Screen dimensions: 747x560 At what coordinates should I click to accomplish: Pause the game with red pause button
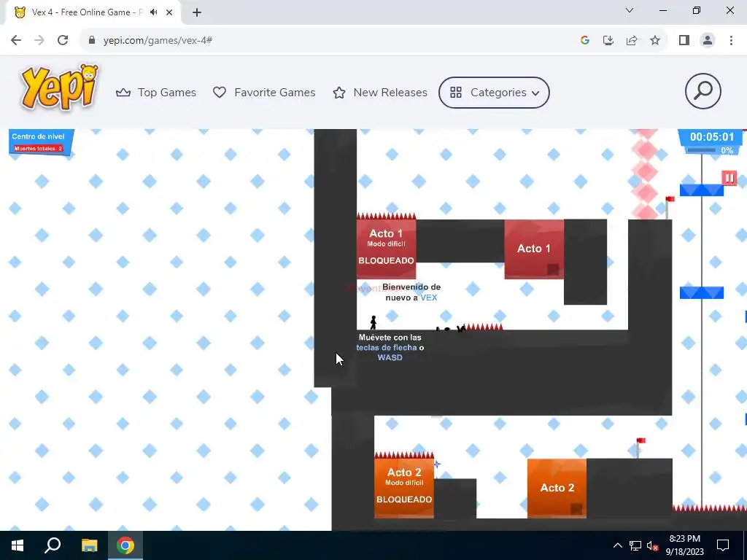(729, 178)
